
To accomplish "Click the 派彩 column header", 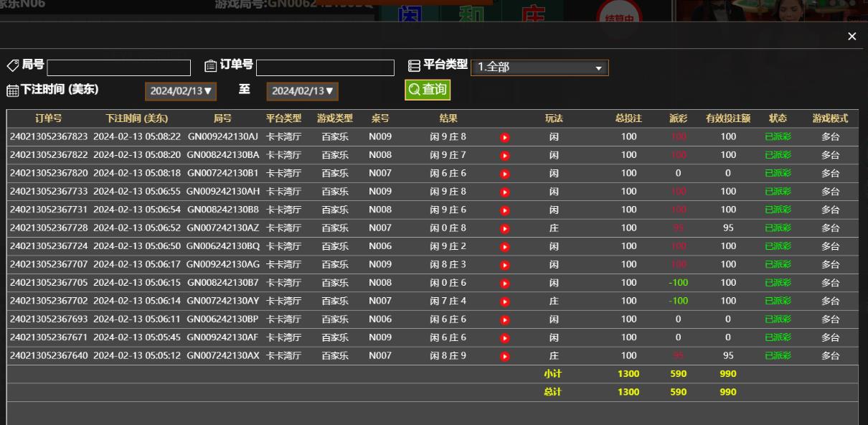I will pyautogui.click(x=678, y=118).
